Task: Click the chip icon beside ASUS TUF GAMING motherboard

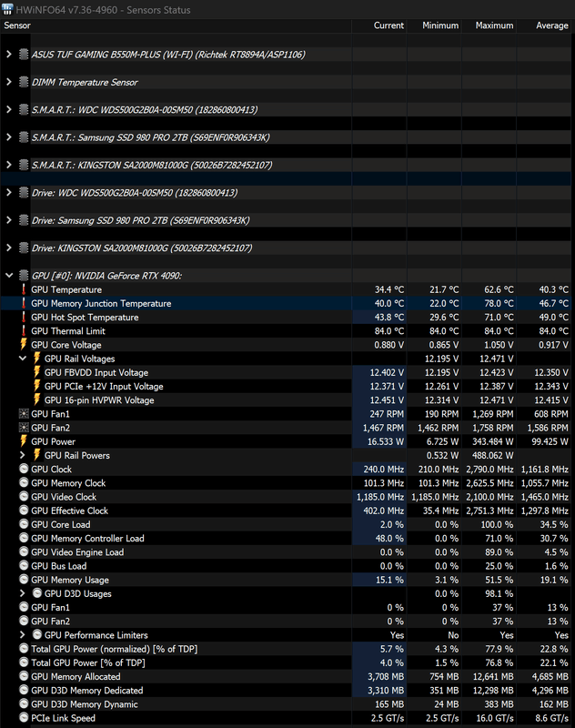Action: [x=23, y=55]
